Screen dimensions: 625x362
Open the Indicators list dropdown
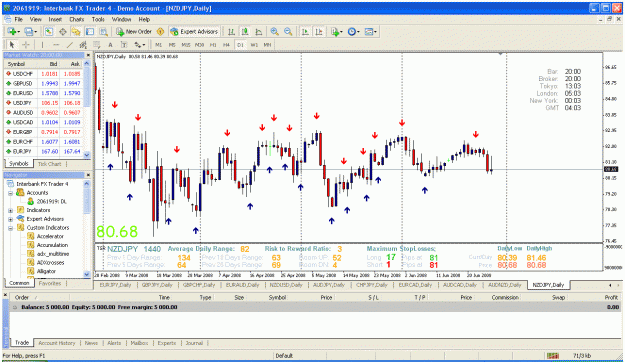[337, 31]
